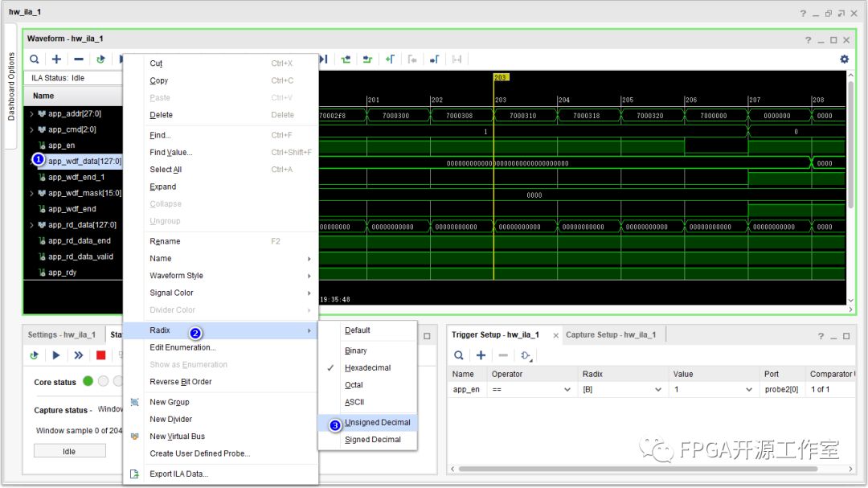The width and height of the screenshot is (868, 488).
Task: Select Binary radix option
Action: (x=355, y=351)
